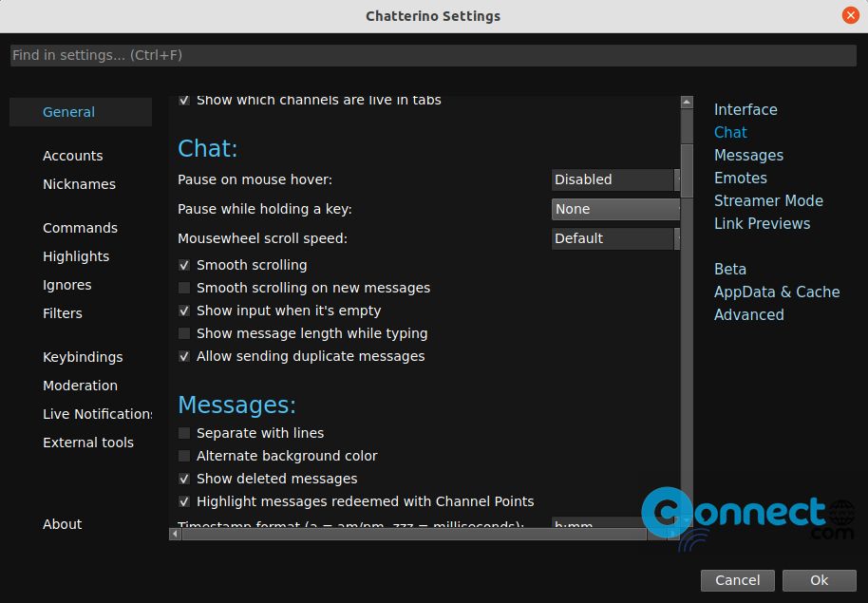Click the vertical scrollbar handle

687,171
